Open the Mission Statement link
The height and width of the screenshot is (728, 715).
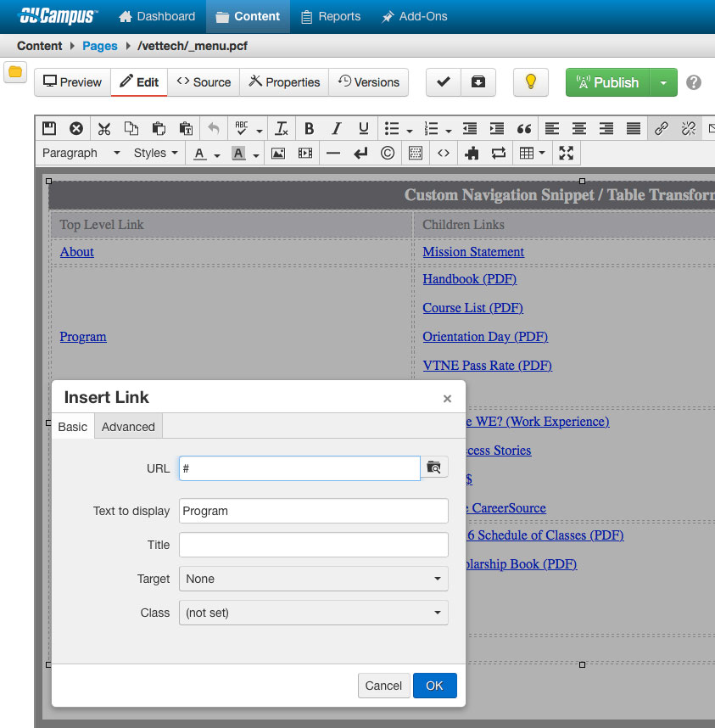pyautogui.click(x=472, y=252)
